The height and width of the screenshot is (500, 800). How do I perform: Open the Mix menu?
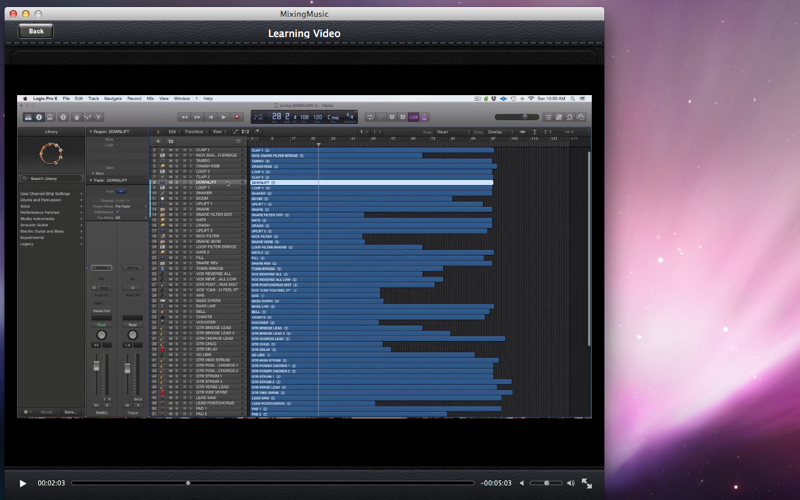(x=151, y=98)
